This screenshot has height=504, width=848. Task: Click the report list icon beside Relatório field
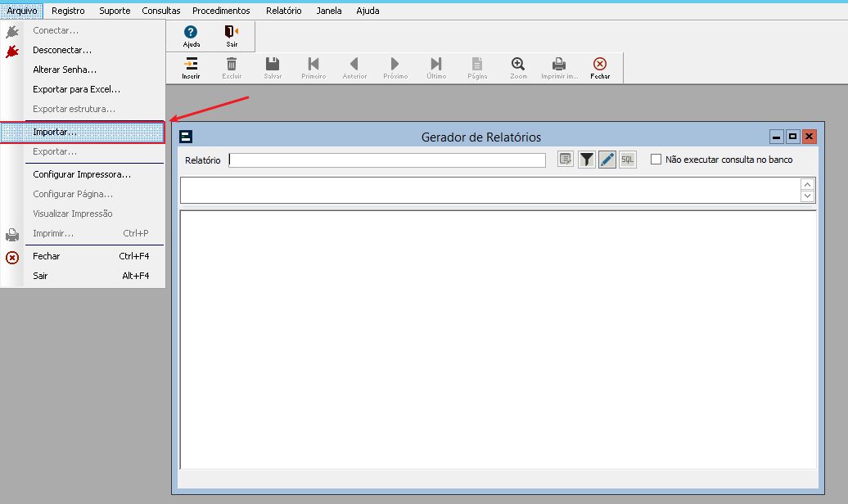click(566, 160)
